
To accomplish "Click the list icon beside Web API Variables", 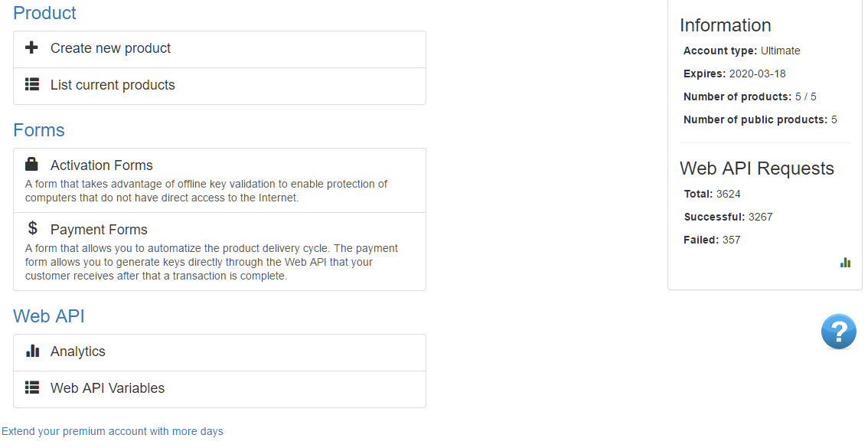I will 32,387.
